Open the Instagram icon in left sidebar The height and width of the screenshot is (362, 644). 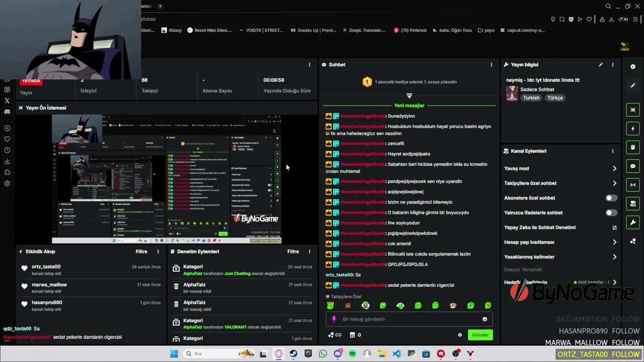point(7,89)
